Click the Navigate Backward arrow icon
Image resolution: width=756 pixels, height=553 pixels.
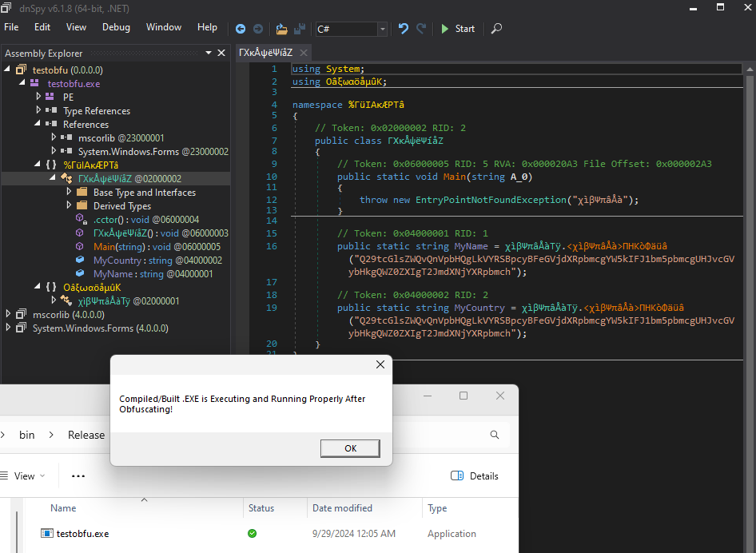pyautogui.click(x=241, y=29)
